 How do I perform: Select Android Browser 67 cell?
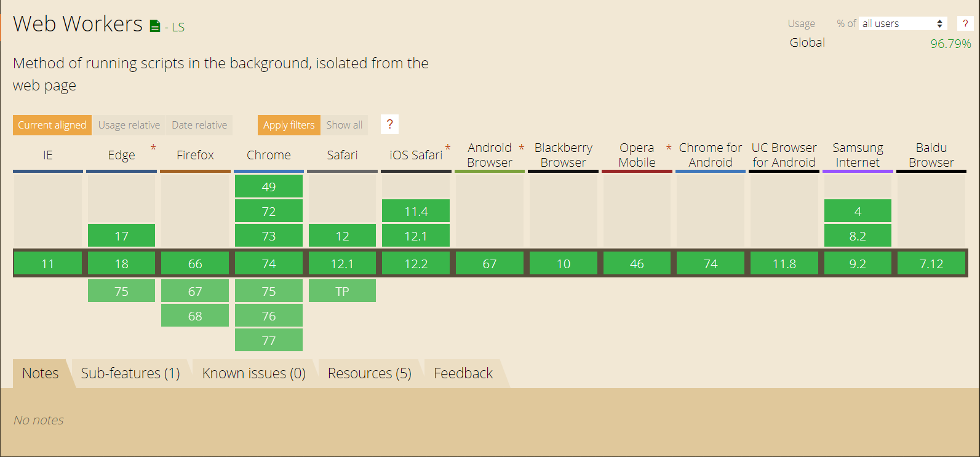(490, 263)
